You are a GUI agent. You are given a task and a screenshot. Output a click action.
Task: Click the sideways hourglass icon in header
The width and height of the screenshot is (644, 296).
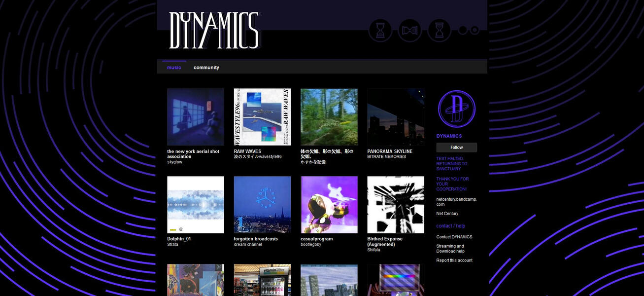pyautogui.click(x=409, y=31)
